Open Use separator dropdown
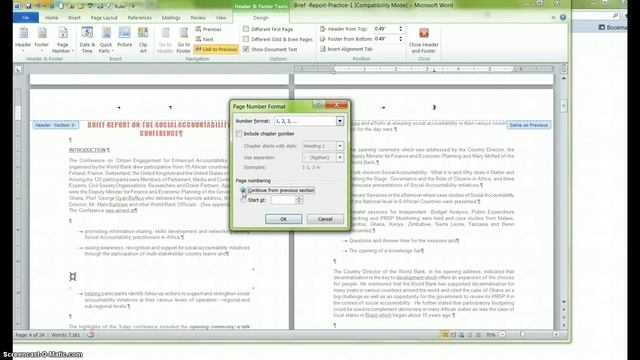The height and width of the screenshot is (360, 640). (x=340, y=158)
